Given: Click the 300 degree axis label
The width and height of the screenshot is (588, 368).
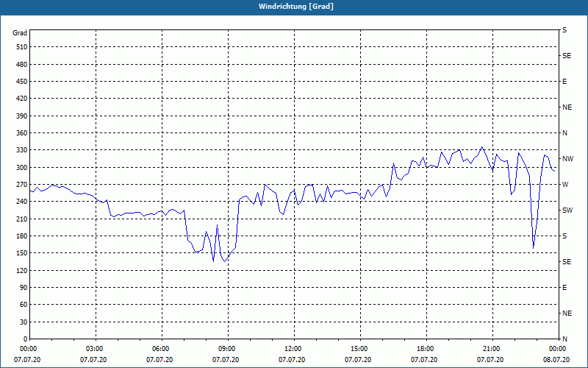Looking at the screenshot, I should (22, 168).
